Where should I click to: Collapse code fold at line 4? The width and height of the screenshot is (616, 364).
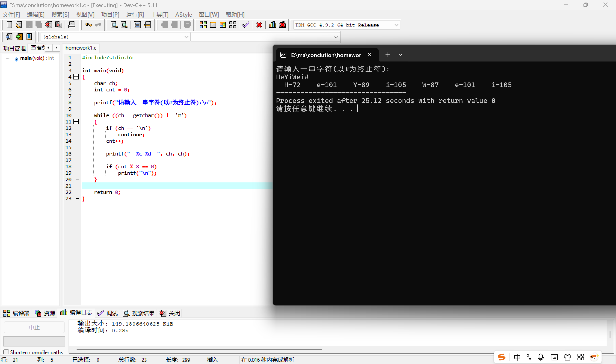click(76, 77)
